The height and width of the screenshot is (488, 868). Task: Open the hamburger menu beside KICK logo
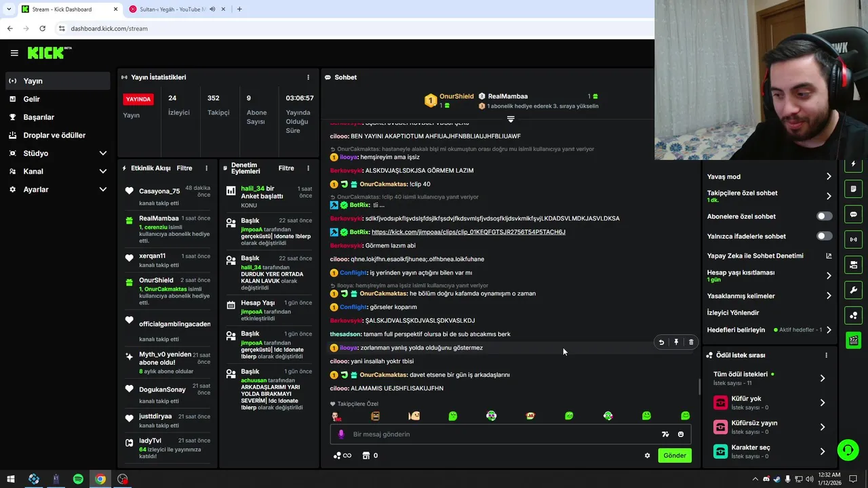14,53
